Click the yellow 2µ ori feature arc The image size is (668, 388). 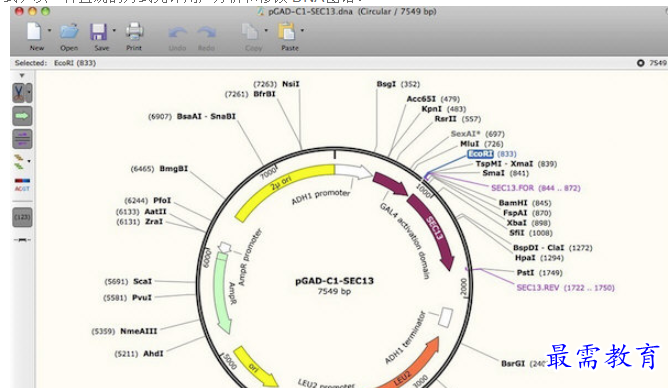[281, 184]
